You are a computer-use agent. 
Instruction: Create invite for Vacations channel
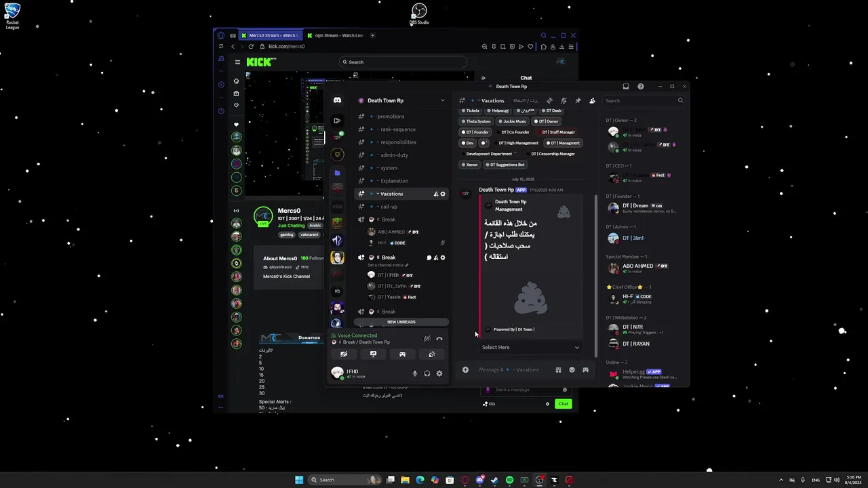[436, 194]
